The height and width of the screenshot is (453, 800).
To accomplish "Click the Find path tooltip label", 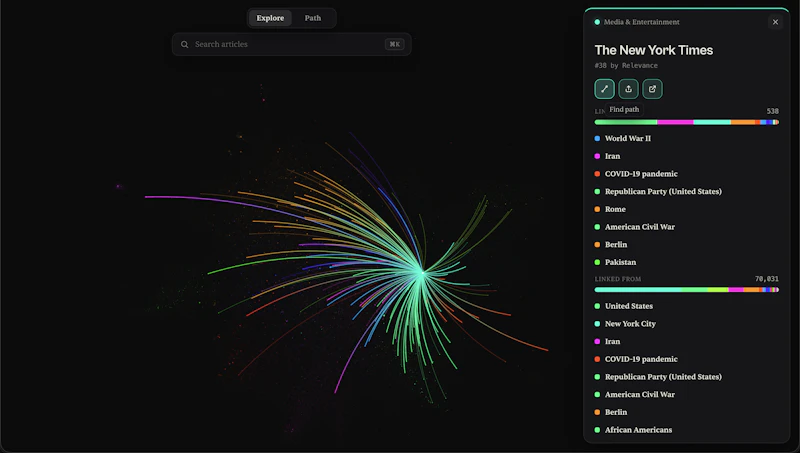I will [x=624, y=109].
